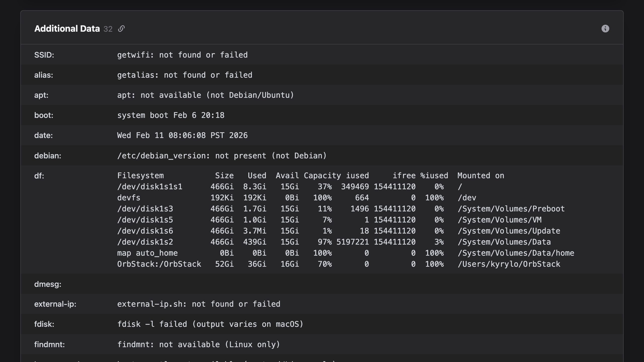This screenshot has width=644, height=362.
Task: Select the Additional Data section heading
Action: (67, 28)
